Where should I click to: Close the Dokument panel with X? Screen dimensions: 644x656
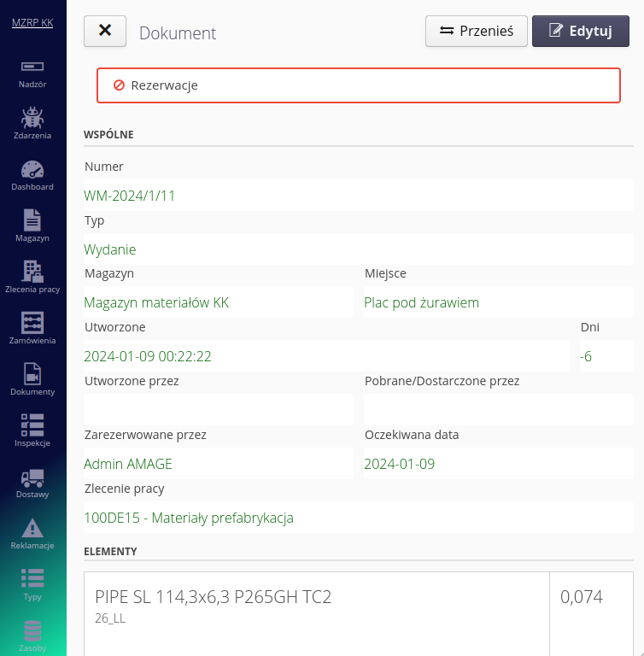105,31
